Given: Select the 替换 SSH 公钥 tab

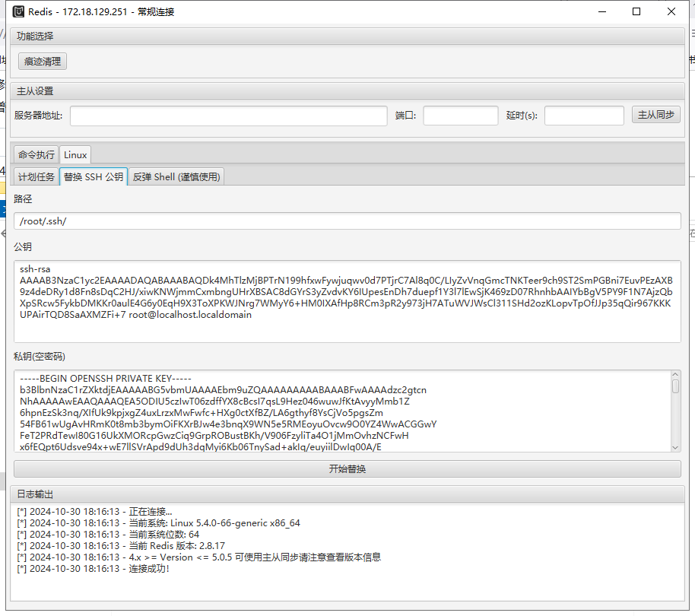Looking at the screenshot, I should click(94, 177).
